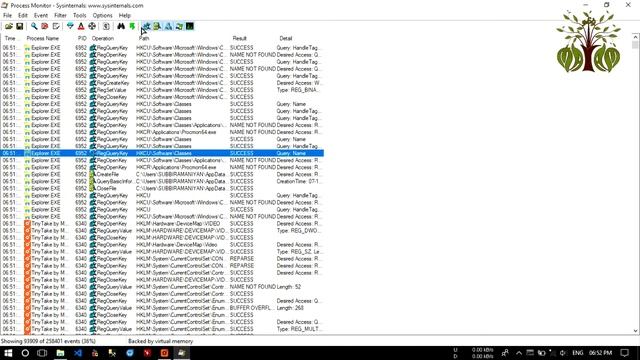Open File Explorer from the taskbar
This screenshot has height=360, width=640.
click(x=60, y=353)
